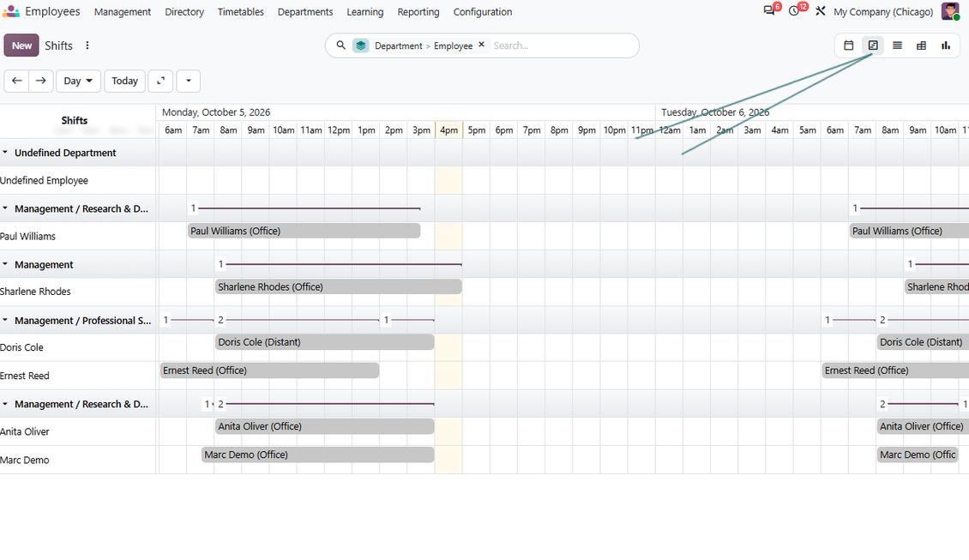Click the Employees app title
The image size is (969, 560).
[x=52, y=11]
